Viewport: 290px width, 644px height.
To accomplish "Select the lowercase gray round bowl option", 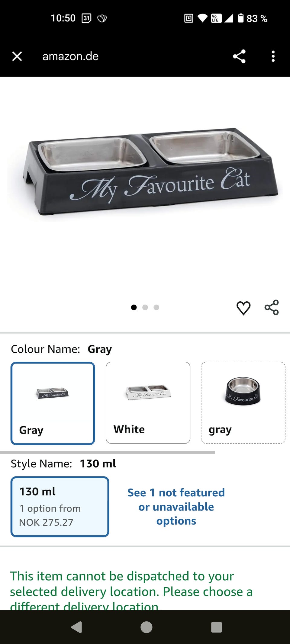I will pyautogui.click(x=243, y=403).
